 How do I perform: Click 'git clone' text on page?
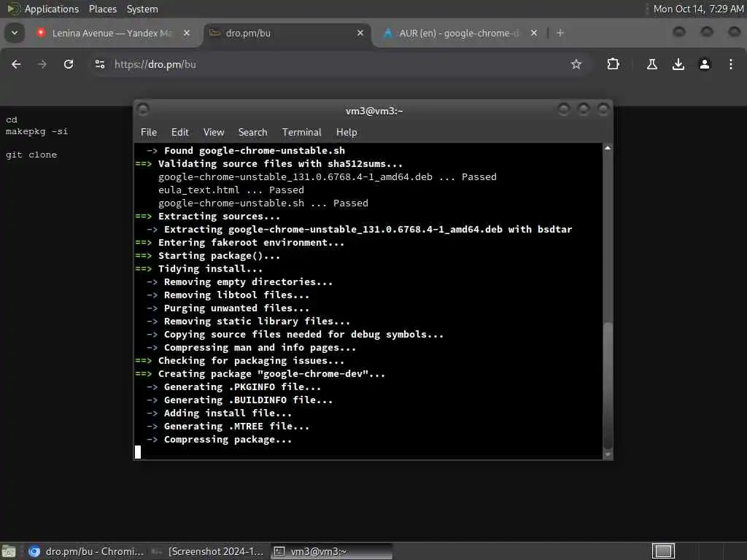(31, 155)
